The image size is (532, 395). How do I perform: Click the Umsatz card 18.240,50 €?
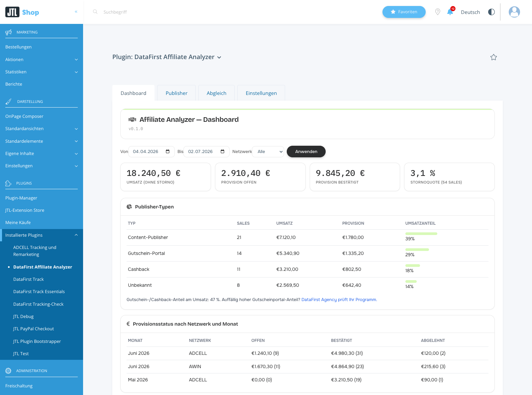165,177
